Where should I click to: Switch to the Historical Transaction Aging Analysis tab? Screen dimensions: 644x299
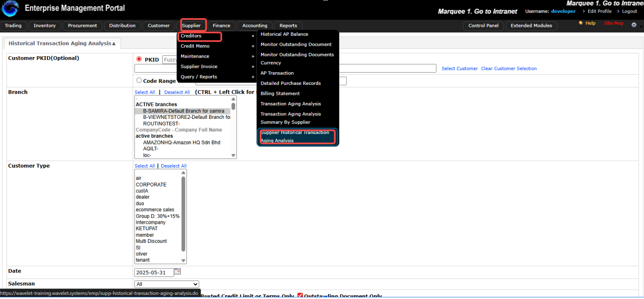coord(60,43)
